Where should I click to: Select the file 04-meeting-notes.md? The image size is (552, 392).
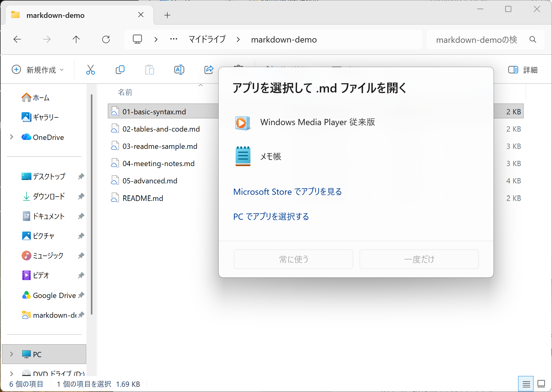click(158, 164)
